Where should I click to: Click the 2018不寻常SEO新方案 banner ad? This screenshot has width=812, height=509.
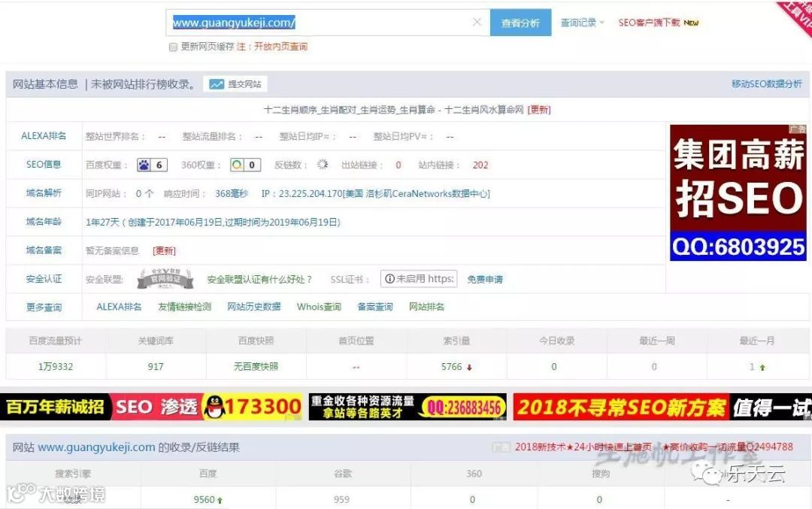click(662, 407)
